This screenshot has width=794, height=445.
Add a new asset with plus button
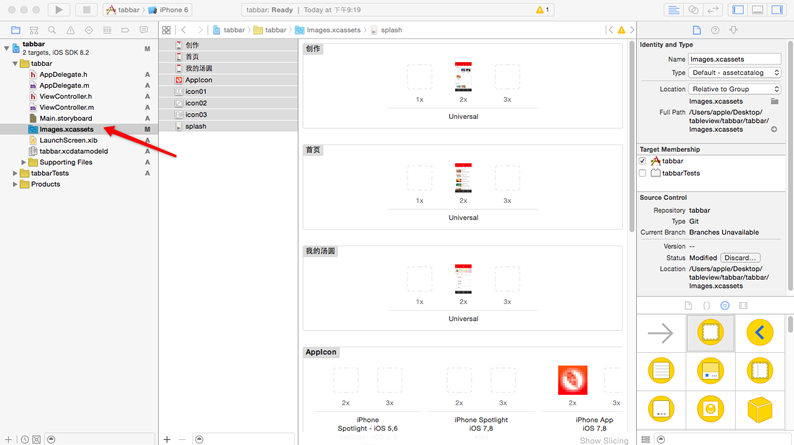point(167,439)
